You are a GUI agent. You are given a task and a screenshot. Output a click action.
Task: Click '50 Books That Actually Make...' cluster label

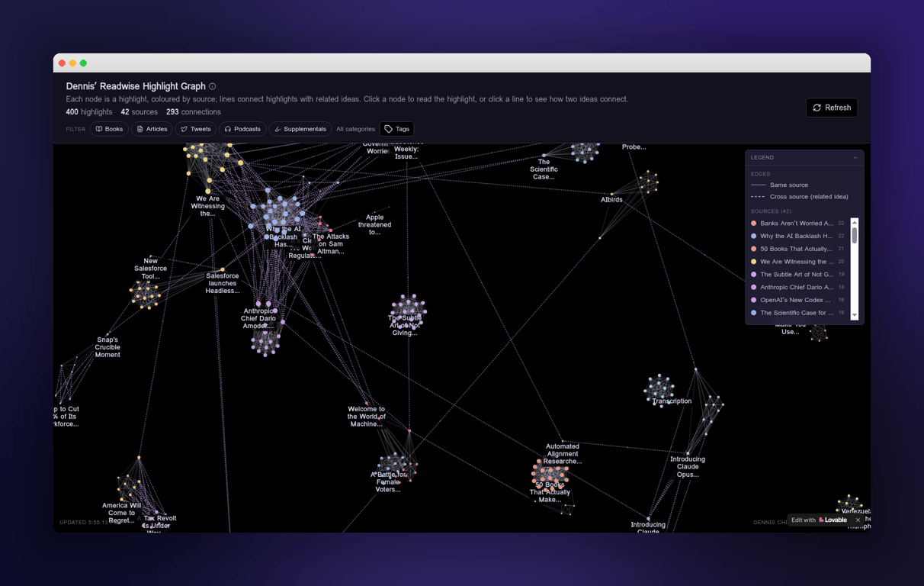(x=550, y=492)
